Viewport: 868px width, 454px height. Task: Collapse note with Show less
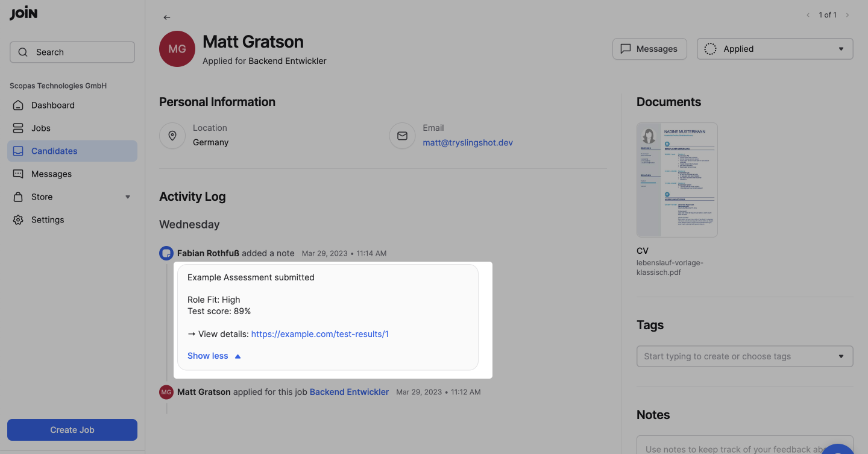click(x=214, y=356)
